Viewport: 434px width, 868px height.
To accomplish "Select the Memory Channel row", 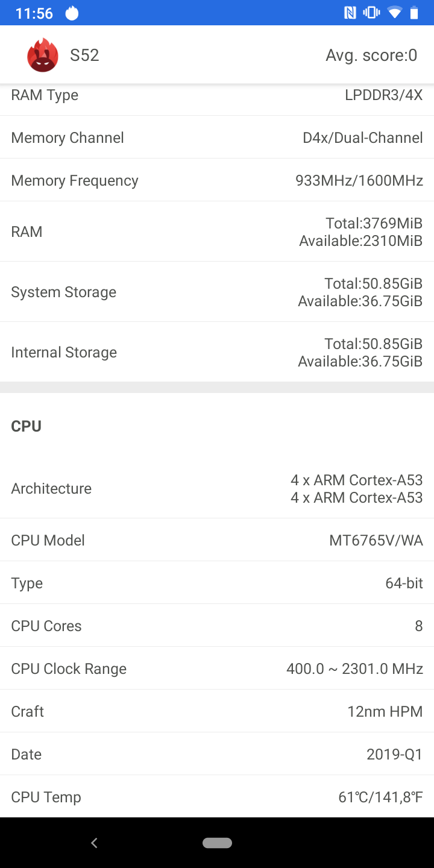I will click(217, 137).
